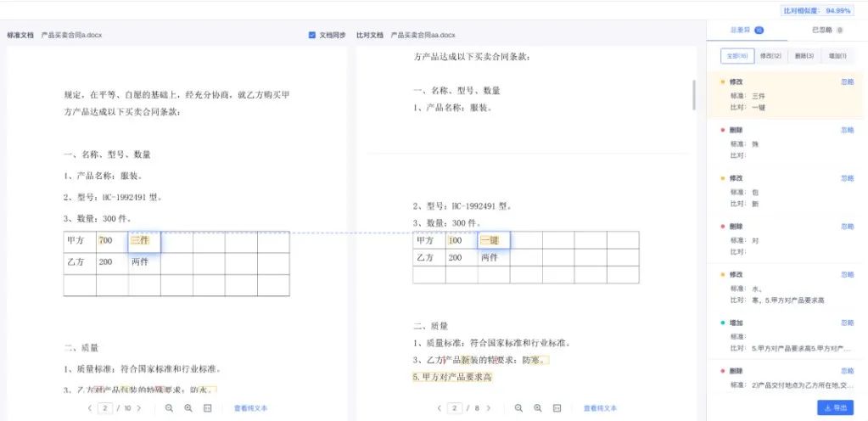Select the 三件 / 一键 difference card
This screenshot has width=868, height=421.
click(x=786, y=95)
